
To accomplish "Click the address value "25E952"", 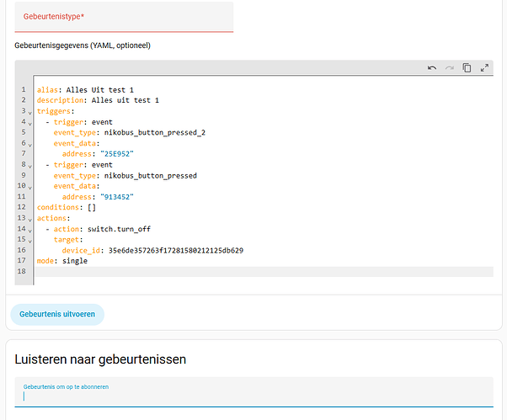I will pos(118,154).
